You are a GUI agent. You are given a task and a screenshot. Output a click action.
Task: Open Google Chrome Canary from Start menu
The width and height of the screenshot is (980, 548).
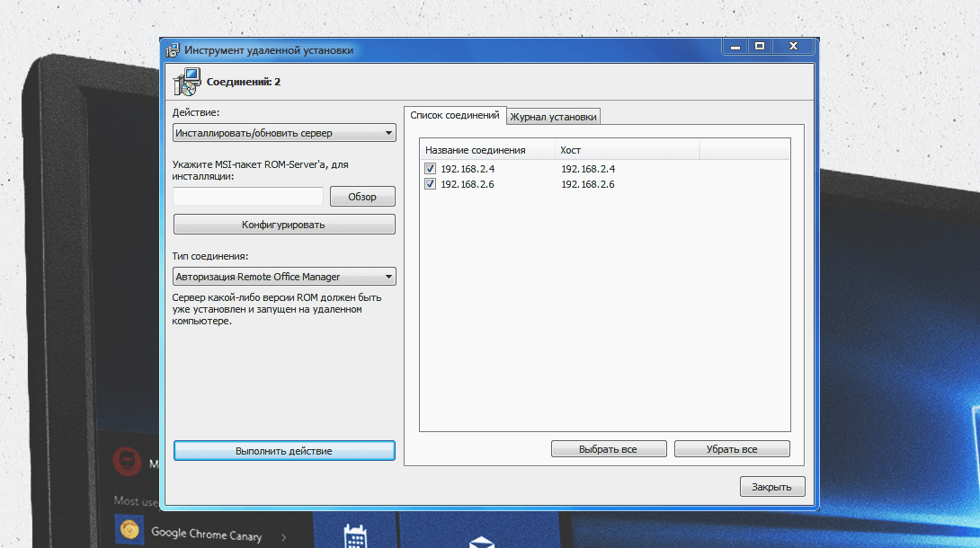(206, 534)
